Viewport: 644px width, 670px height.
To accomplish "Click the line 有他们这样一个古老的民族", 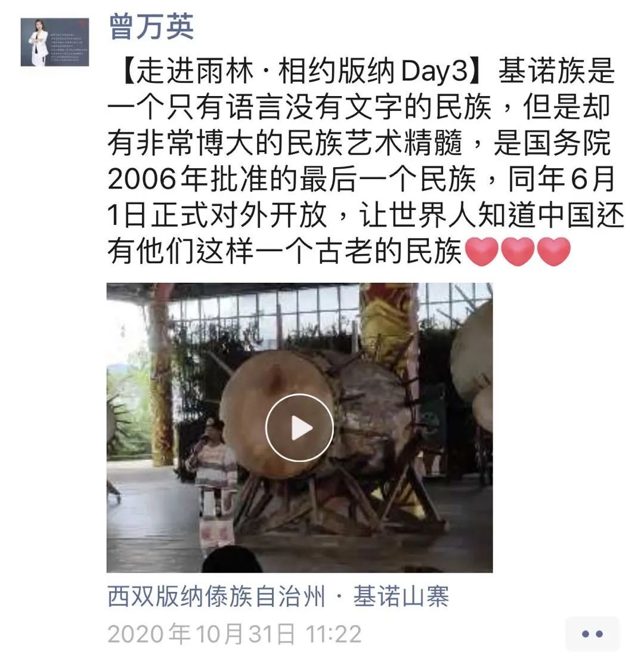I will click(x=285, y=251).
